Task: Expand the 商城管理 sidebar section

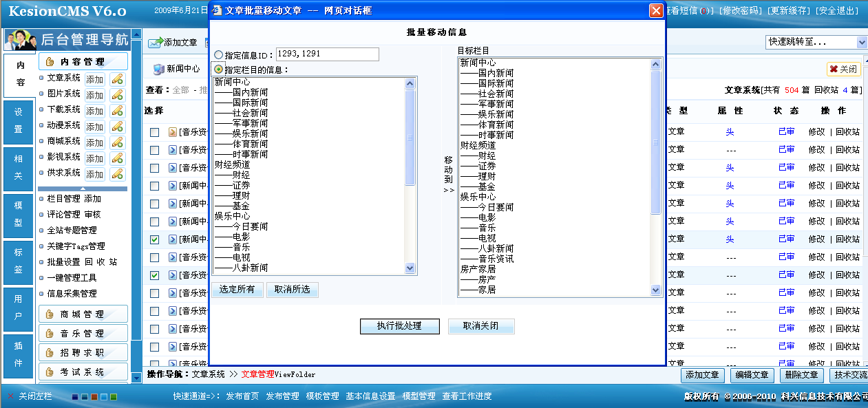Action: tap(83, 314)
